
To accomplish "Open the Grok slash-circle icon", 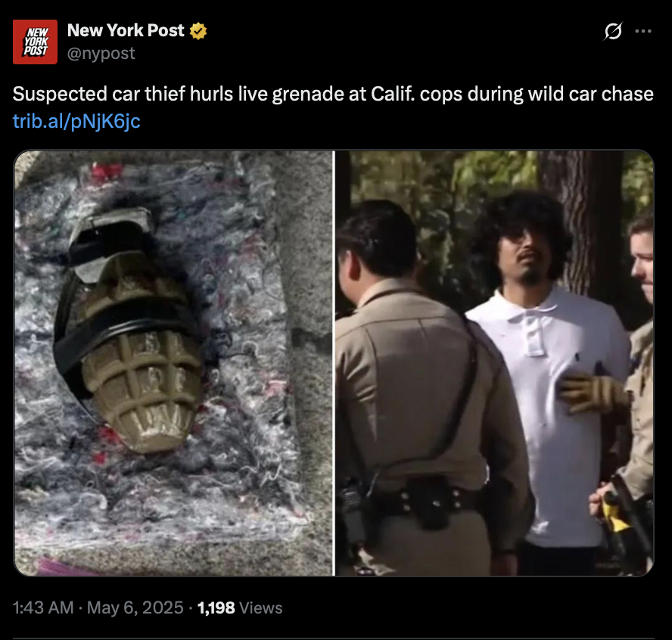I will (x=613, y=31).
